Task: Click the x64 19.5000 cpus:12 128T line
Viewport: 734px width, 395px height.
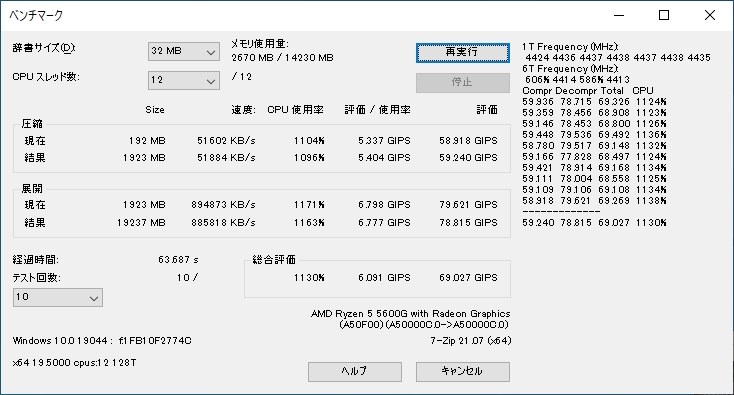Action: [74, 363]
